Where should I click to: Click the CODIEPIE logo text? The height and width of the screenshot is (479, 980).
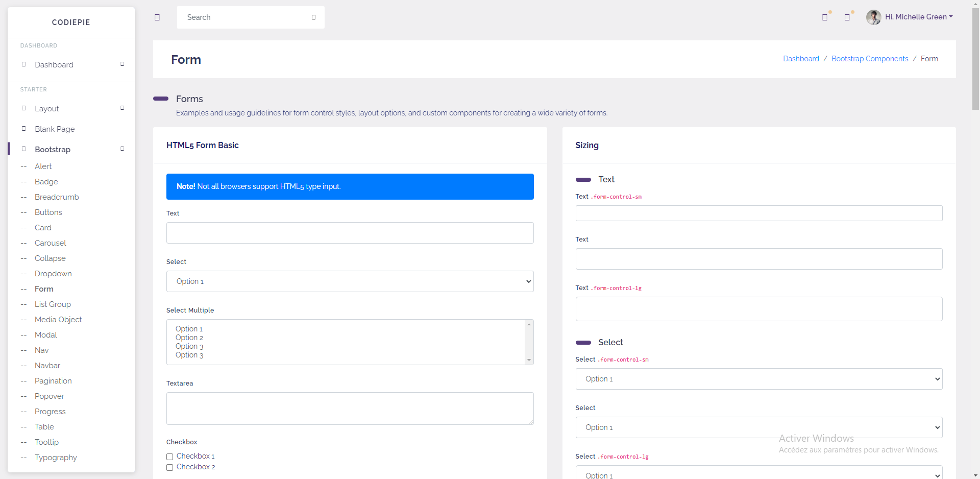[71, 22]
